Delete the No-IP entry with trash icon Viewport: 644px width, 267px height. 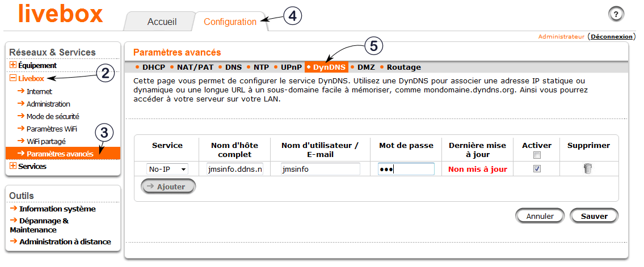[588, 168]
